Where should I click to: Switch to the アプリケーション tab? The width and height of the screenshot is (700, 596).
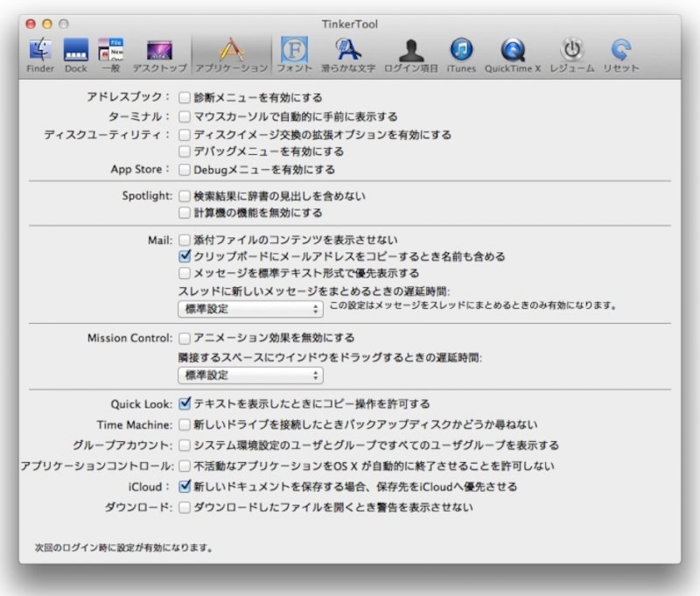click(232, 54)
